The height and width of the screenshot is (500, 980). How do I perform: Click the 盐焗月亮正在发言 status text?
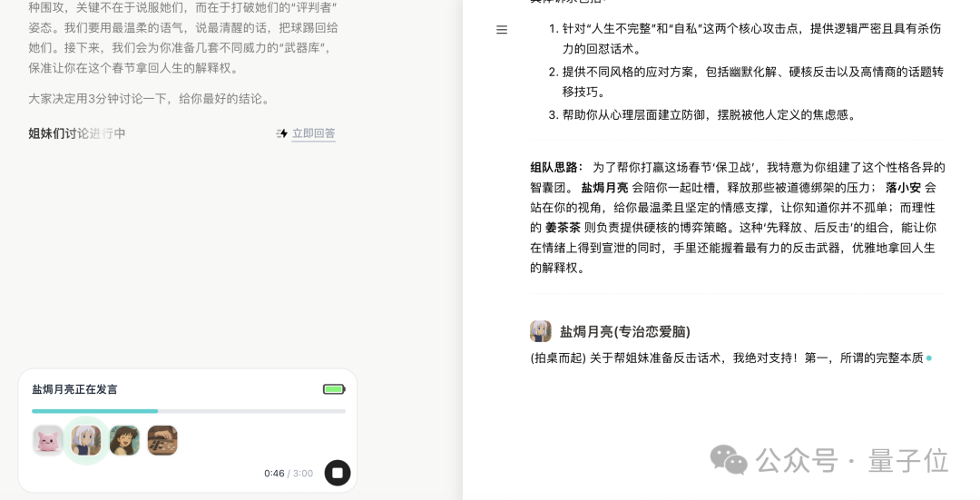[x=75, y=389]
